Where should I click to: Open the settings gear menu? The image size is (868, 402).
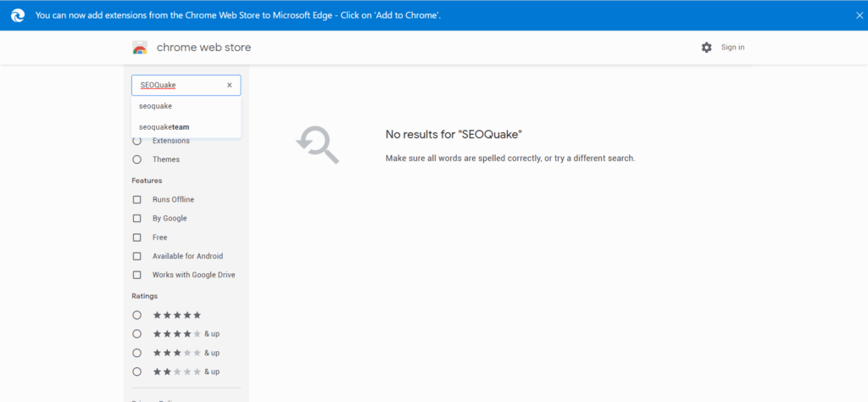coord(706,47)
